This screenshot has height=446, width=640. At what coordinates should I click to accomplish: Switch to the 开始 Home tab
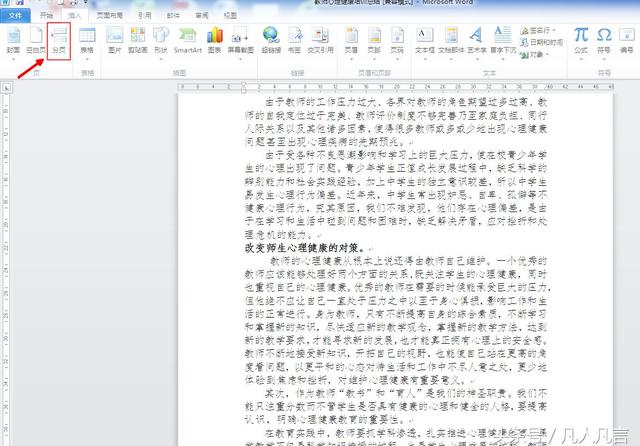[x=46, y=16]
